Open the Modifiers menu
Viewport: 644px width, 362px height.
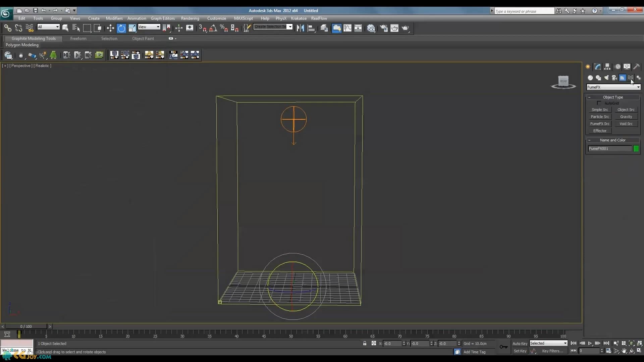114,18
